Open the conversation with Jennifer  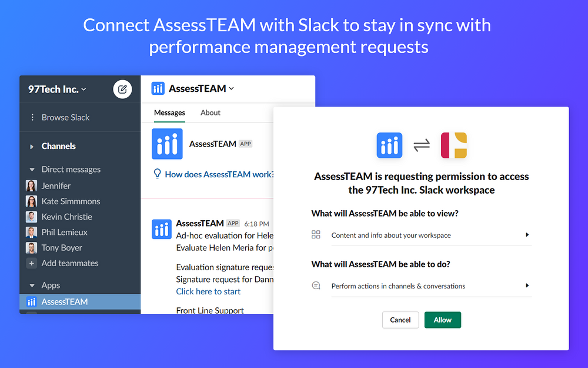click(x=56, y=186)
